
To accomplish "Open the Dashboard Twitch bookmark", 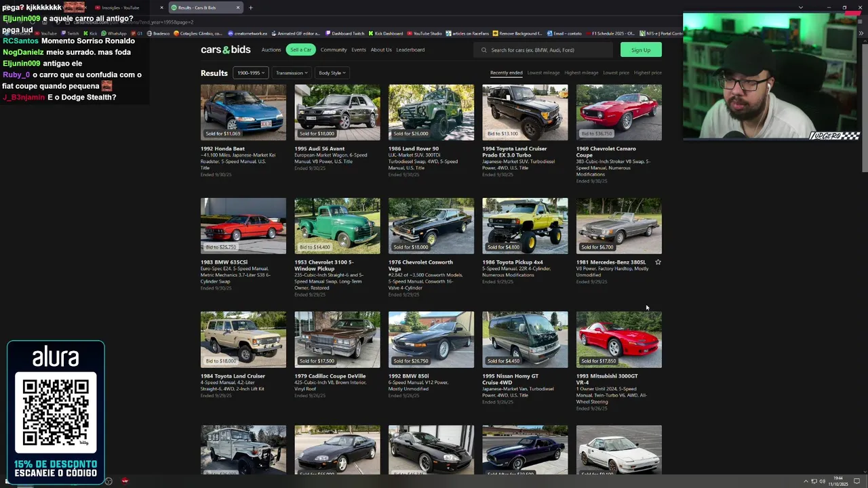I will click(x=344, y=33).
